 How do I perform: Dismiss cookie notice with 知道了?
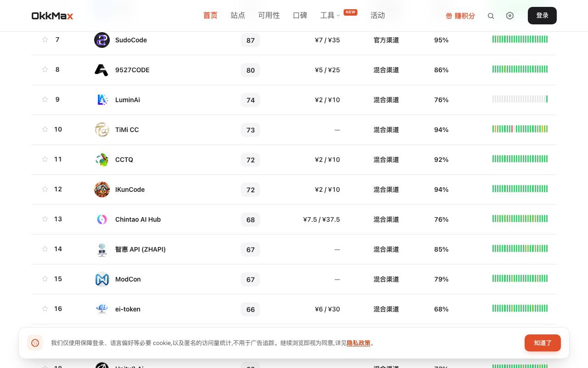point(543,343)
